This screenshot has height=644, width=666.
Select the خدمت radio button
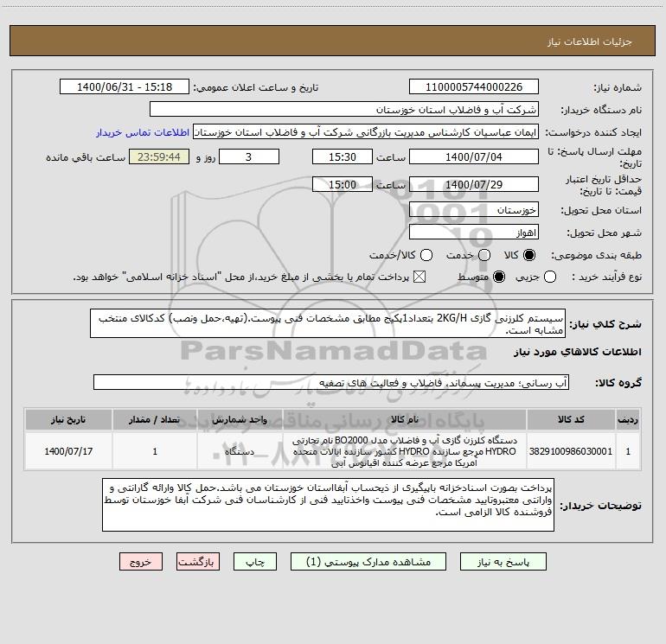(484, 255)
